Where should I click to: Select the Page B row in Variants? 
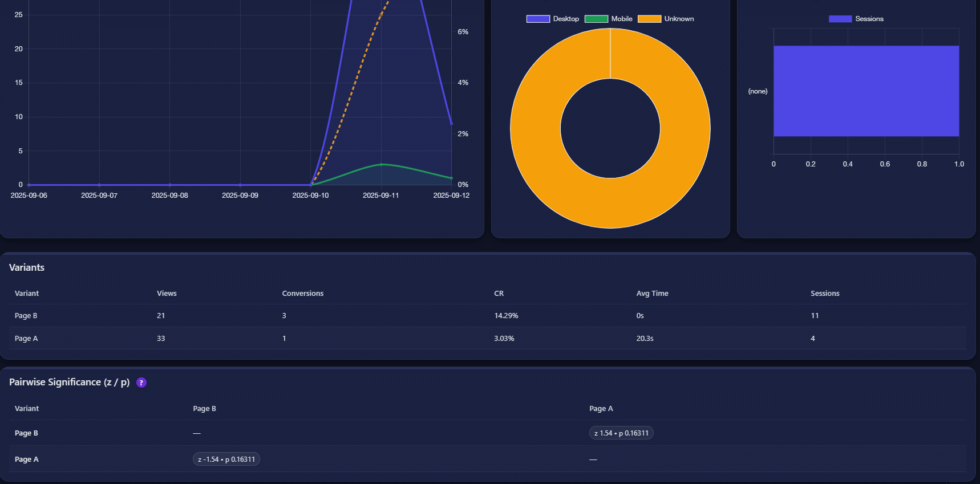[26, 316]
